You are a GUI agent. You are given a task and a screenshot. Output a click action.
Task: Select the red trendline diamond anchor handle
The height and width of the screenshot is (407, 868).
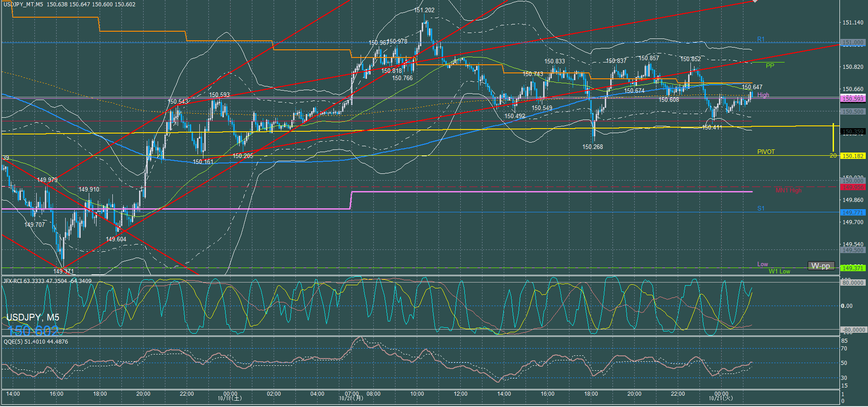pyautogui.click(x=755, y=1)
